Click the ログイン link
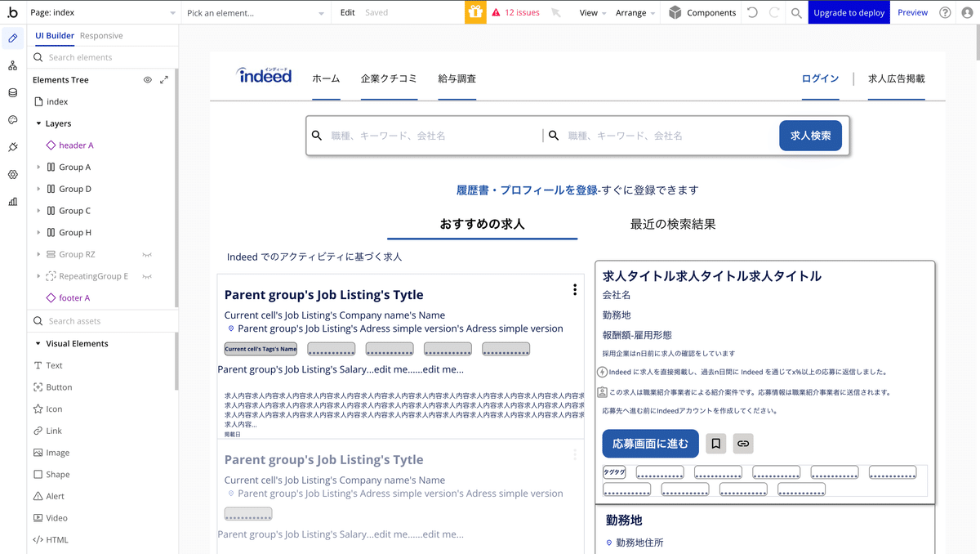Screen dimensions: 980x554 [x=820, y=78]
